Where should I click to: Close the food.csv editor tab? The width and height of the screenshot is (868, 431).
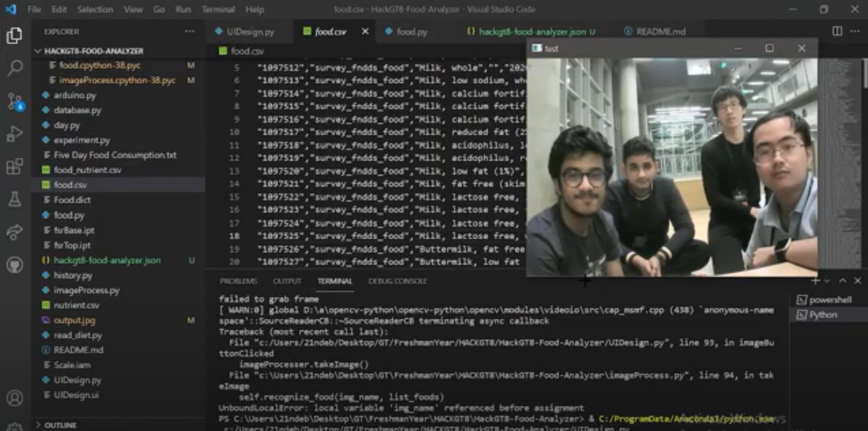click(365, 31)
